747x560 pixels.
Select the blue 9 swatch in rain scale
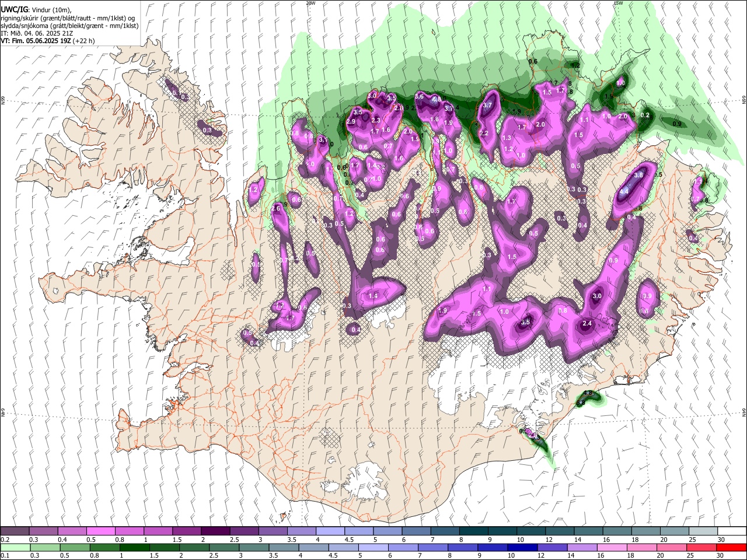pos(493,547)
